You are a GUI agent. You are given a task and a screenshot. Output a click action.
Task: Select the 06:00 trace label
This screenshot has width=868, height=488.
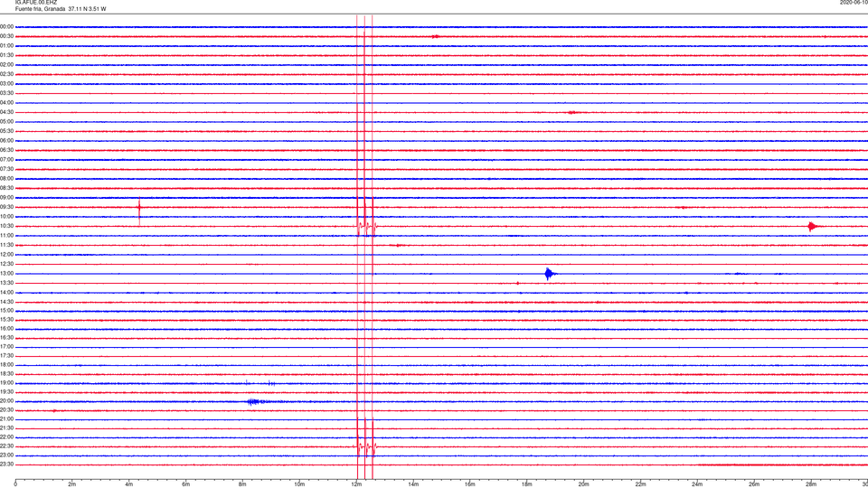pos(7,141)
